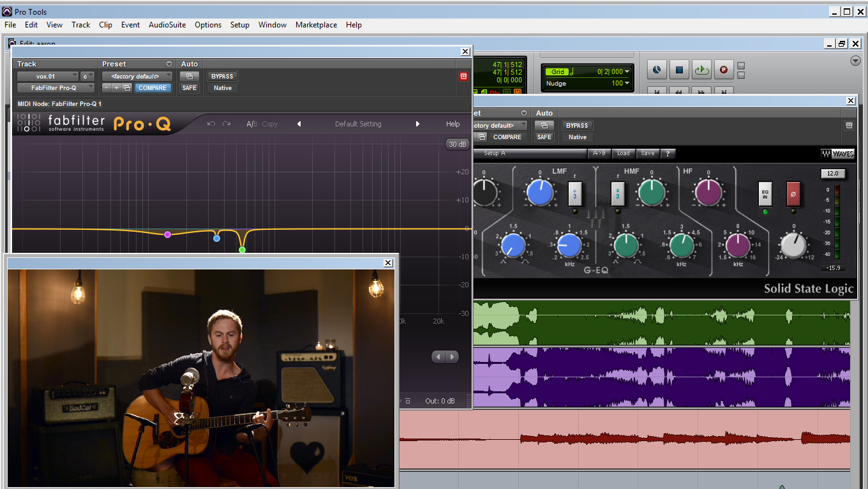Click the video window showing guitarist
This screenshot has width=868, height=489.
[x=201, y=378]
